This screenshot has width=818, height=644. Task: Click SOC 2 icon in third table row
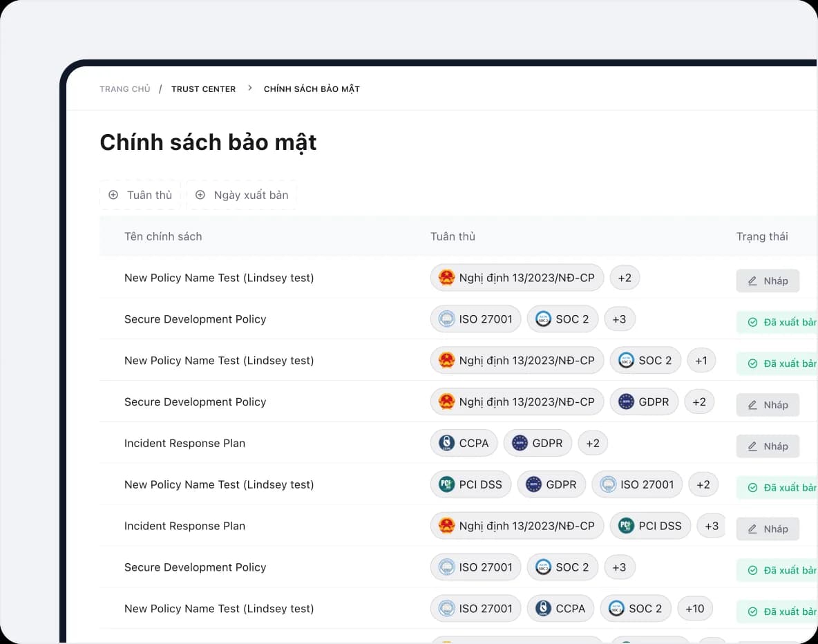click(x=626, y=360)
